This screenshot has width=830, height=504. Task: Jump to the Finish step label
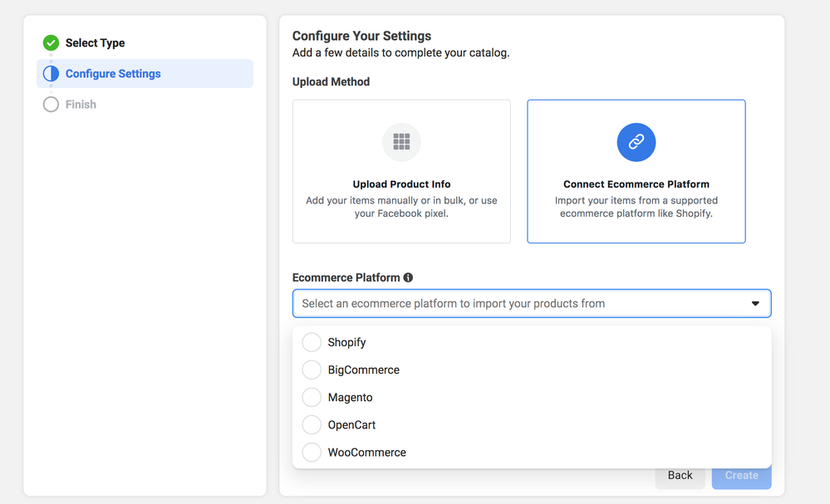[81, 105]
